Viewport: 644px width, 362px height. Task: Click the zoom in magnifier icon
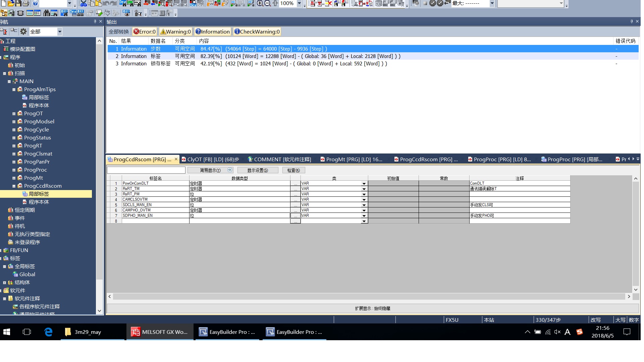point(260,3)
